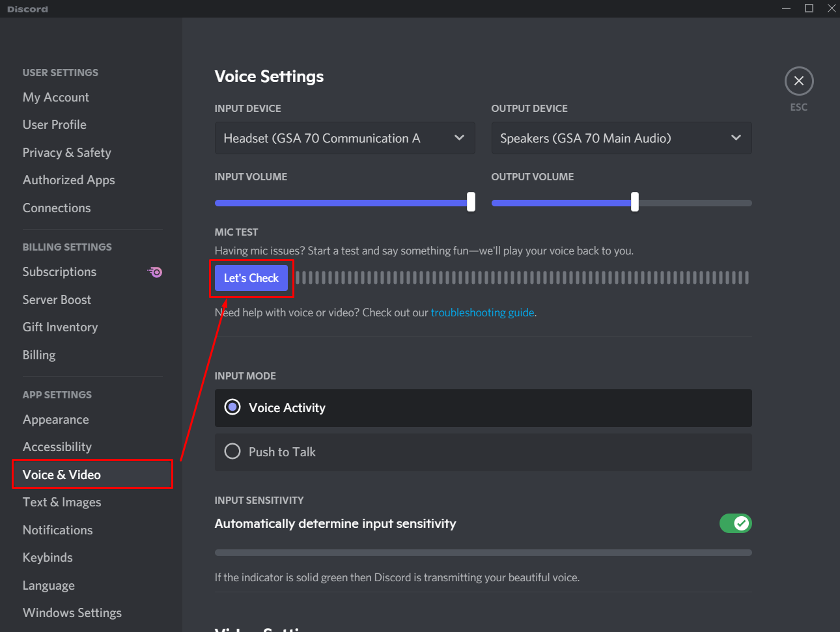This screenshot has width=840, height=632.
Task: Open the troubleshooting guide link
Action: point(483,312)
